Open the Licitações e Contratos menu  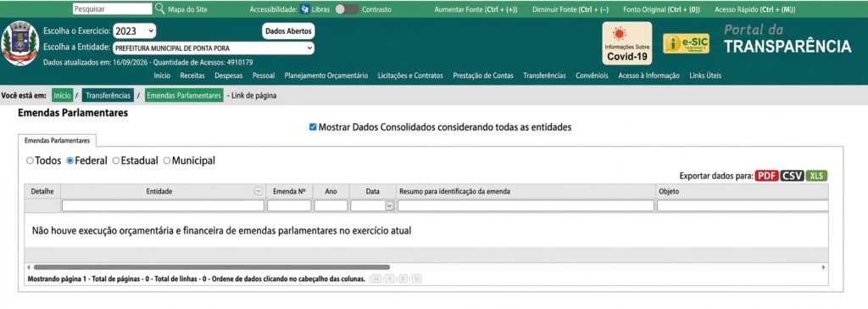(x=410, y=76)
